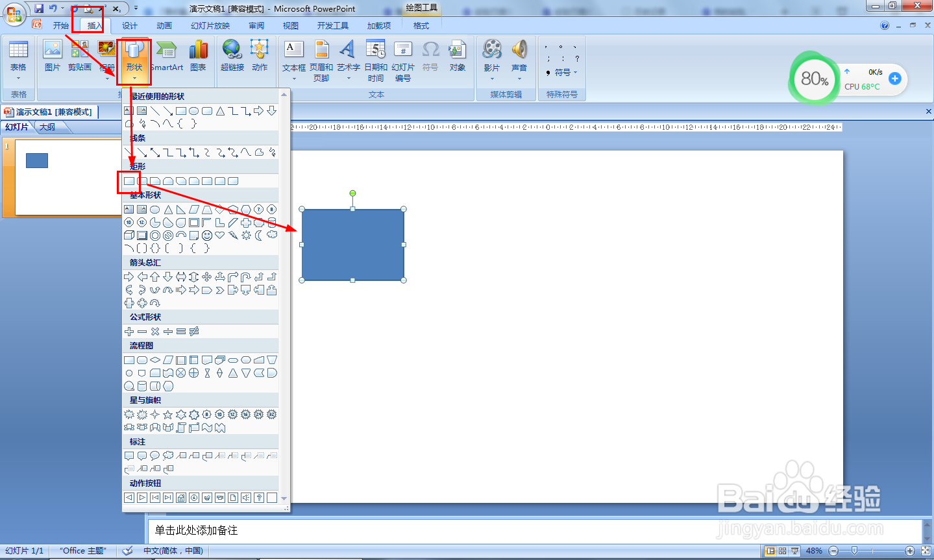Click Zoom In plus button
The height and width of the screenshot is (560, 934).
(x=910, y=551)
